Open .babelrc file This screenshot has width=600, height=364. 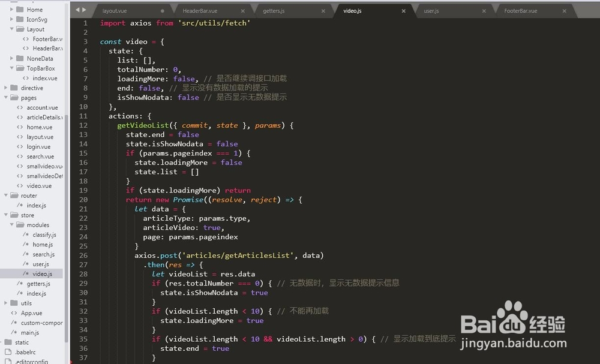tap(25, 352)
